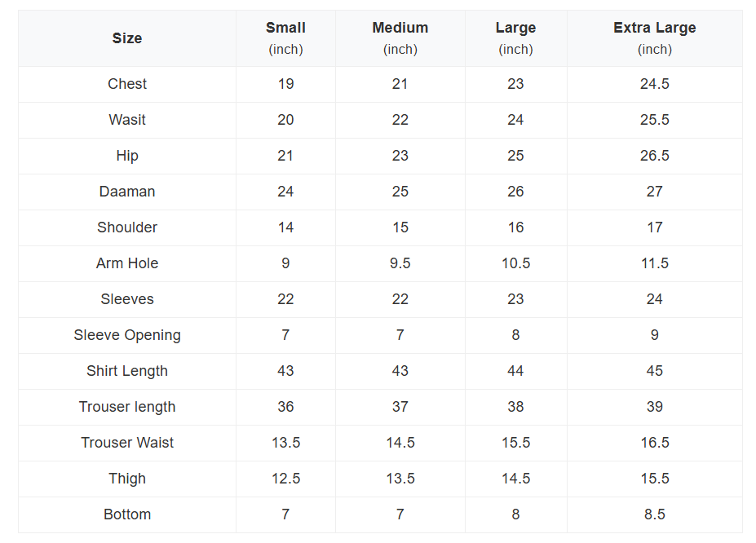The width and height of the screenshot is (756, 543).
Task: Click the Arm Hole row label
Action: click(x=127, y=263)
